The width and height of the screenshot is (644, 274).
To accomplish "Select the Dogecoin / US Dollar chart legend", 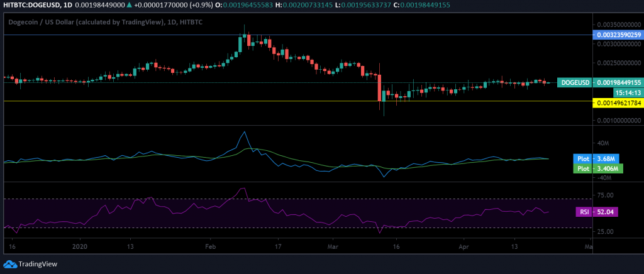I will (106, 23).
